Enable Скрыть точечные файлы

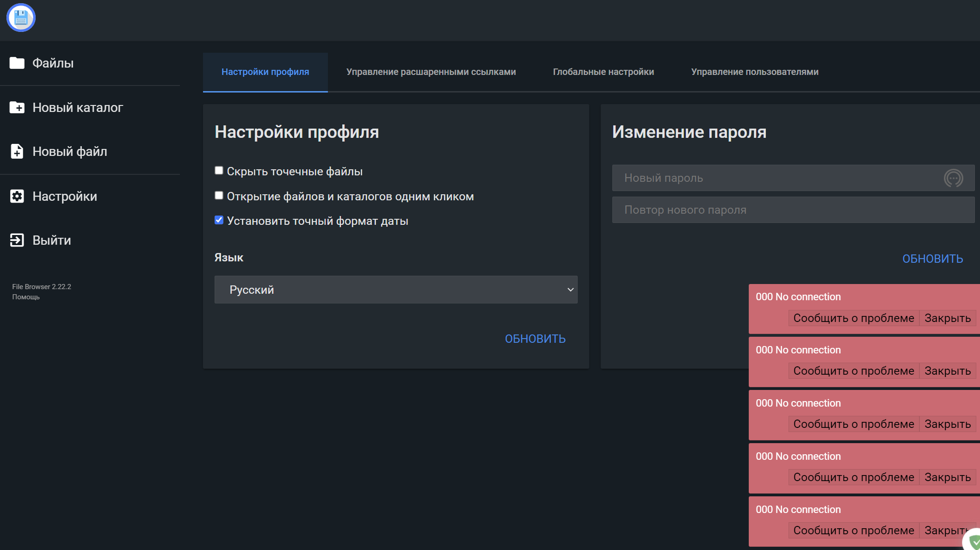click(x=218, y=170)
